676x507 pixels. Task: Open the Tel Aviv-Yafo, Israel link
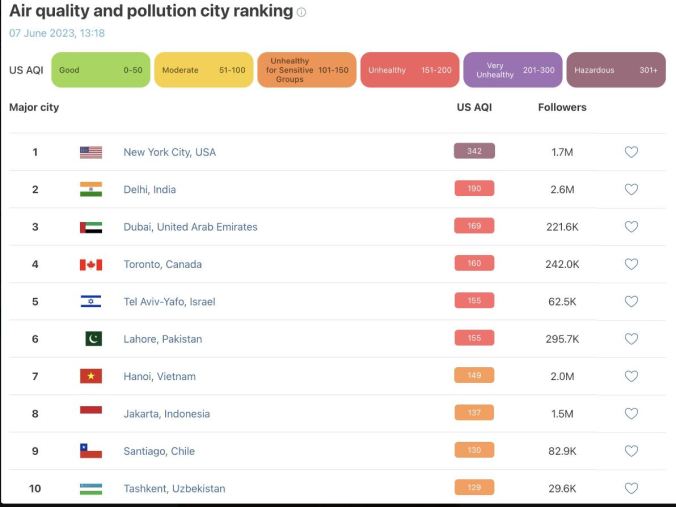point(169,302)
